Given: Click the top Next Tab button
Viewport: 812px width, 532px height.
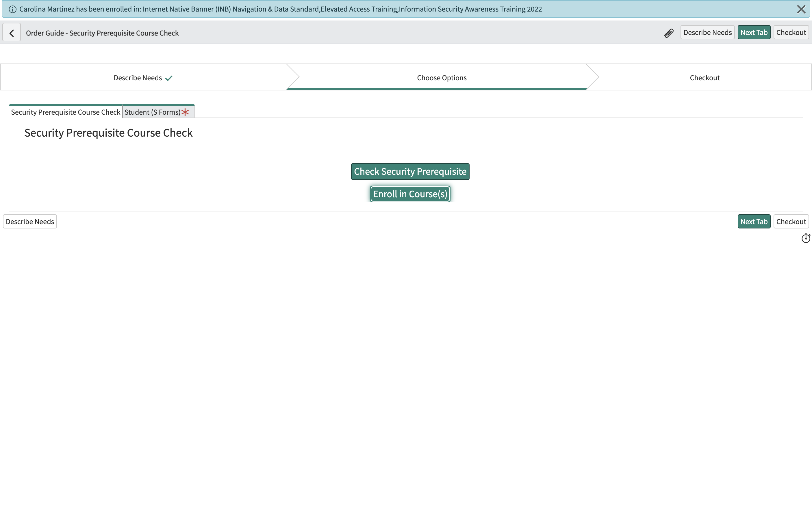Looking at the screenshot, I should [754, 32].
